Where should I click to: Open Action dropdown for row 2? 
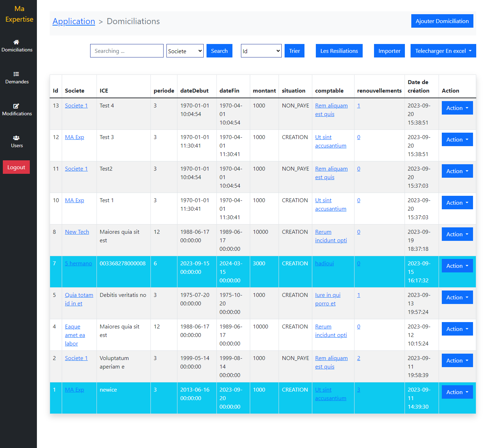457,360
